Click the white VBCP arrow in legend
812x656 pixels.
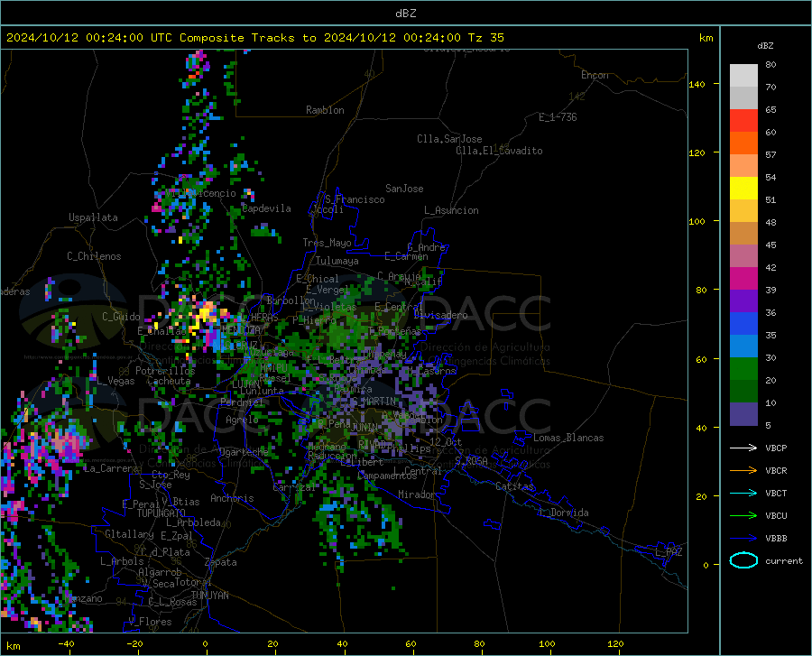coord(743,448)
